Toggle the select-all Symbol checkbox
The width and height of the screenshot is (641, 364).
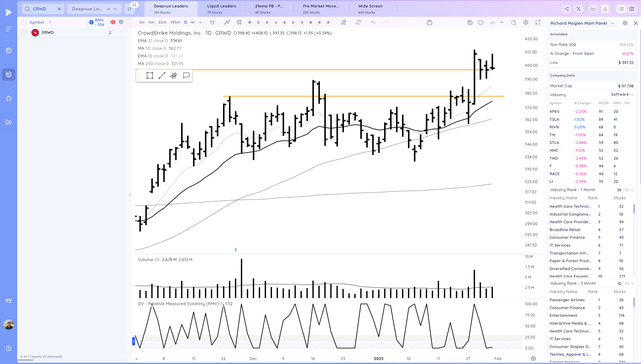click(x=24, y=22)
